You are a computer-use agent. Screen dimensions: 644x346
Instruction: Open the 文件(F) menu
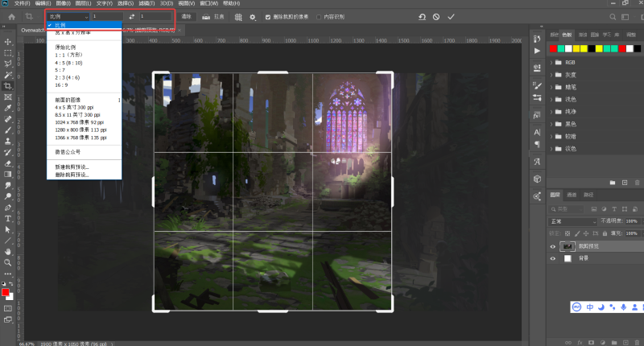click(23, 3)
